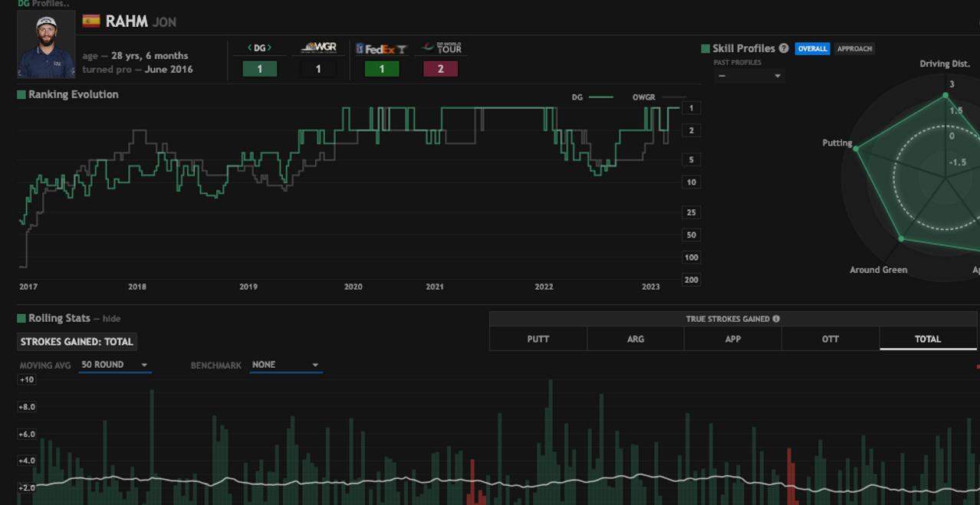Viewport: 980px width, 505px height.
Task: Click the left arrow beside DG ranking
Action: (250, 48)
